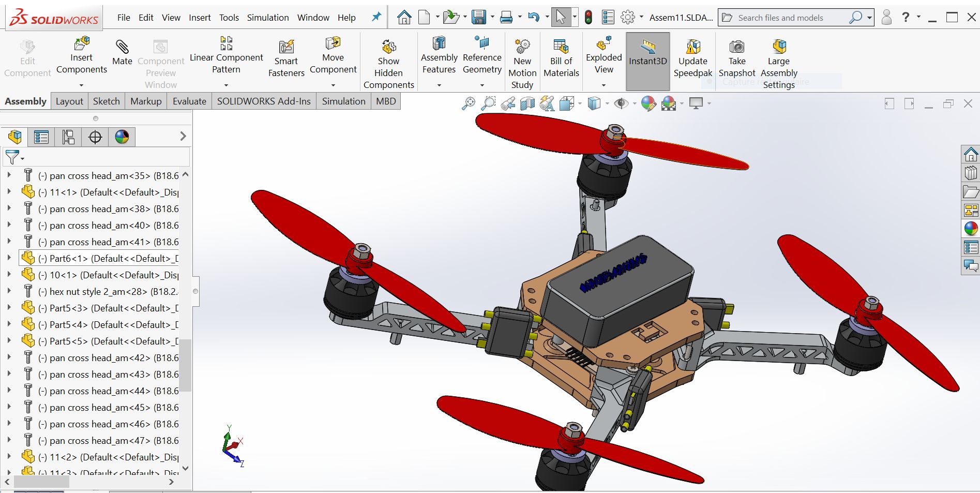Pin the menu bar with pushpin
The width and height of the screenshot is (980, 493).
pos(376,17)
